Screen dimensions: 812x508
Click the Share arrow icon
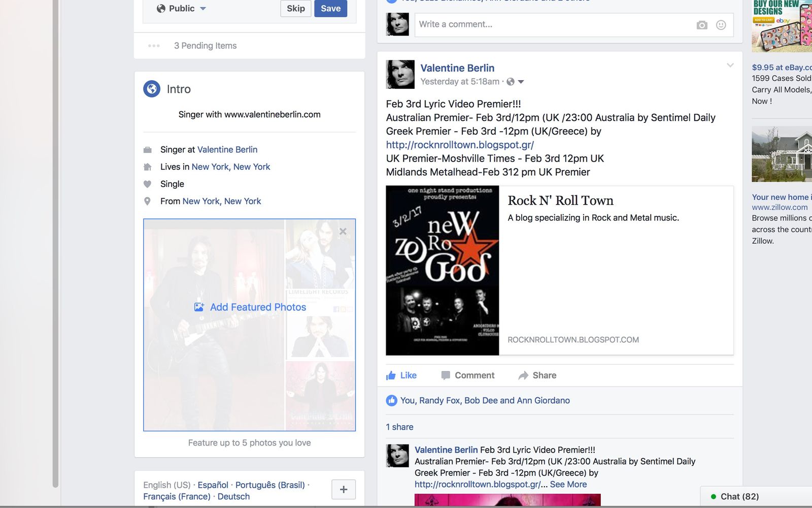pos(523,375)
